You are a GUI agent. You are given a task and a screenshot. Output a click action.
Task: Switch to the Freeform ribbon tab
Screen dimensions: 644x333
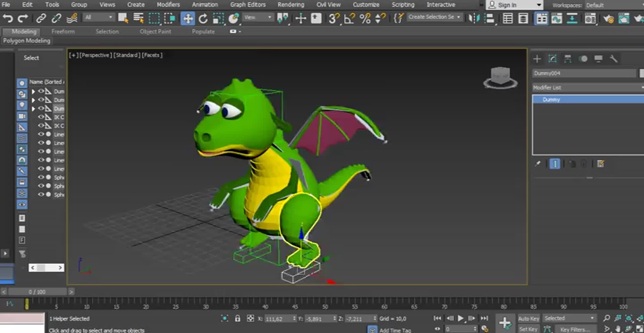(x=63, y=31)
